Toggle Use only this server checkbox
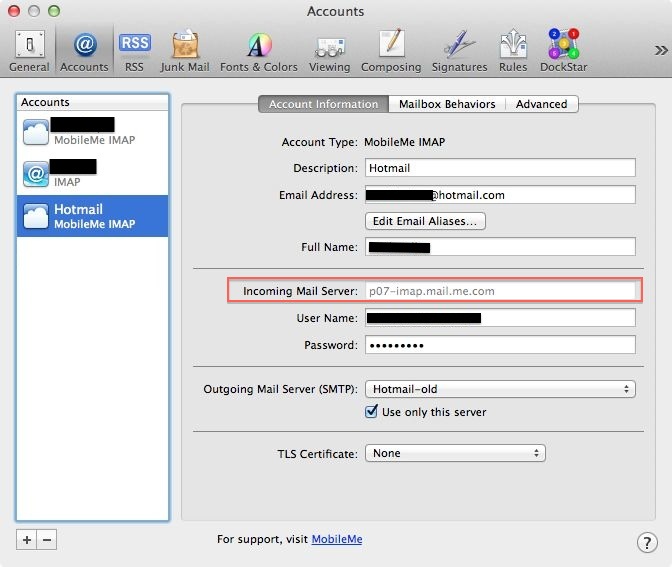 371,412
